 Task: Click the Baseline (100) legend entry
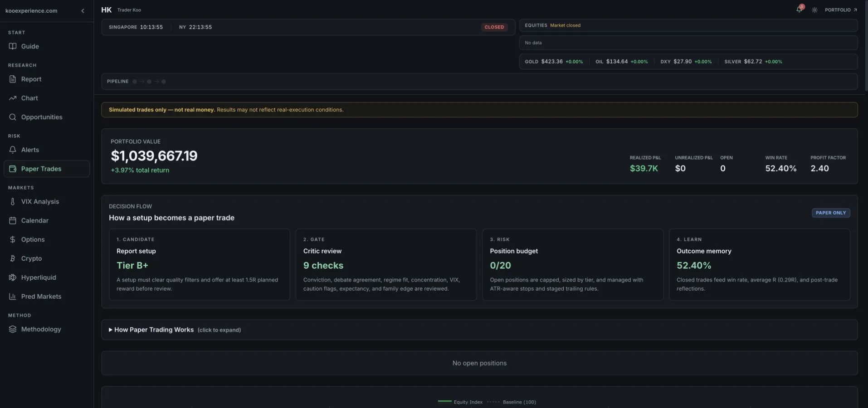click(511, 402)
